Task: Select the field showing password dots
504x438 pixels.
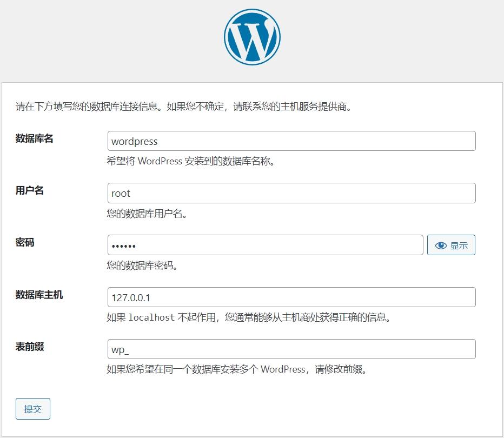Action: click(x=265, y=244)
